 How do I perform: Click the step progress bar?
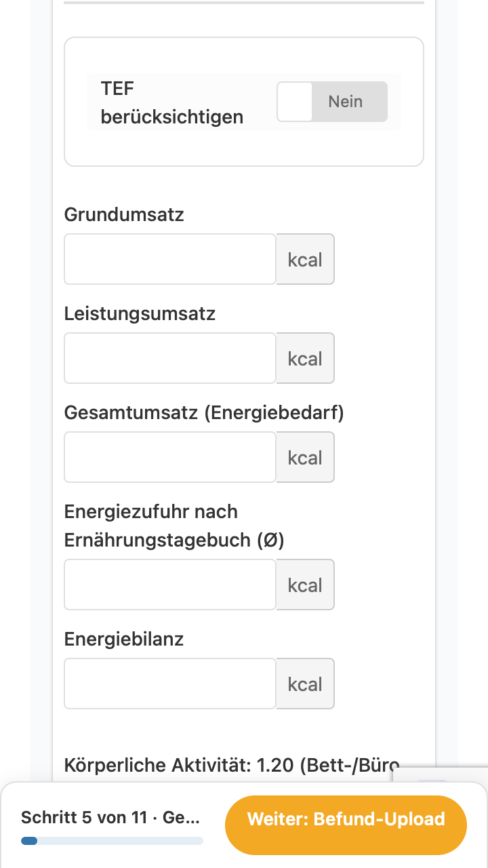[x=112, y=841]
